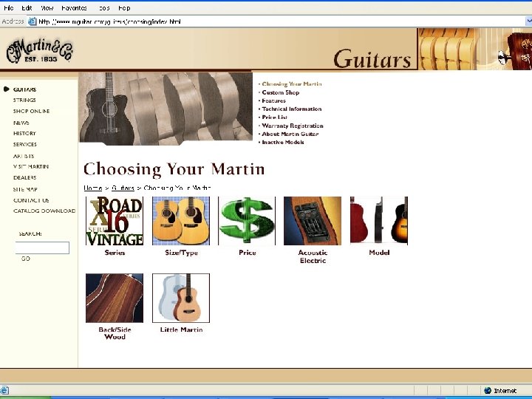Click the Series thumbnail image
Viewport: 532px width, 399px height.
tap(115, 221)
